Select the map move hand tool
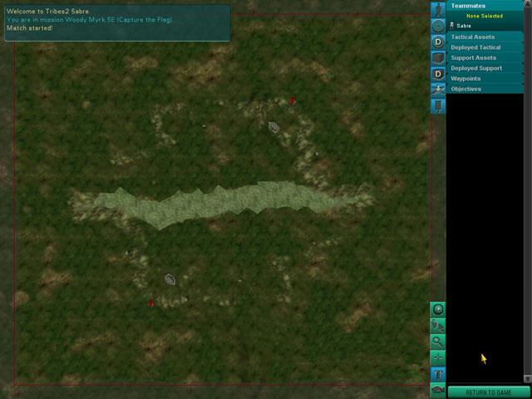The image size is (532, 399). coord(438,326)
